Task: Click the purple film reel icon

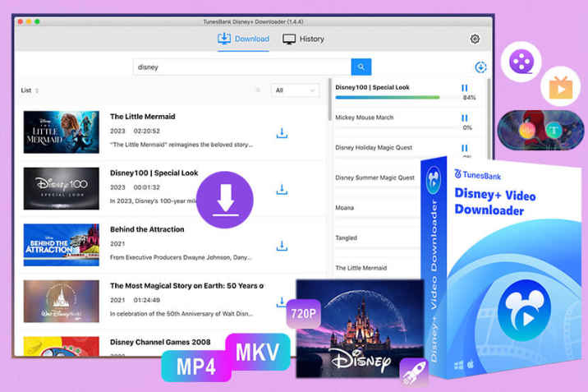Action: click(x=521, y=61)
